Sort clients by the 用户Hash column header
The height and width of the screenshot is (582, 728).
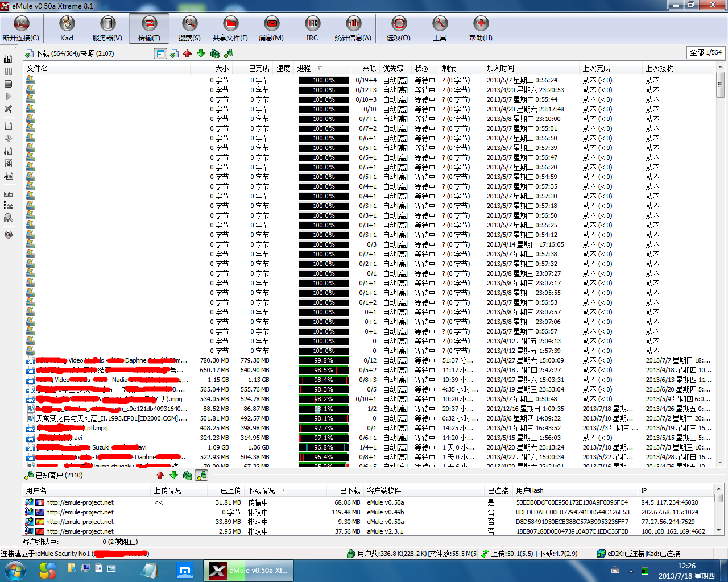(x=576, y=490)
